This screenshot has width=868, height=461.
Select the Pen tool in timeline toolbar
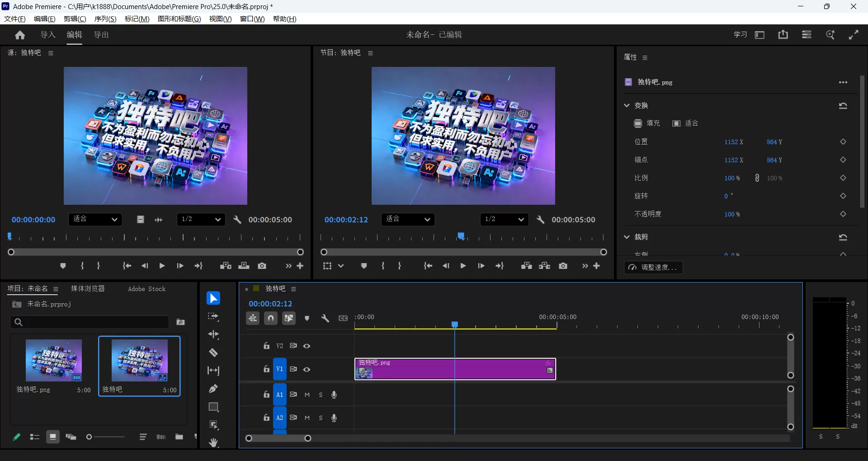(x=213, y=389)
